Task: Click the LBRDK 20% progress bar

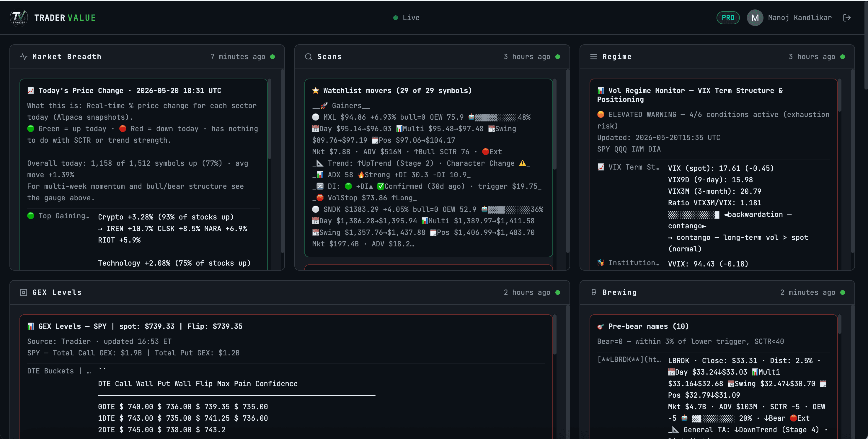Action: pyautogui.click(x=713, y=418)
